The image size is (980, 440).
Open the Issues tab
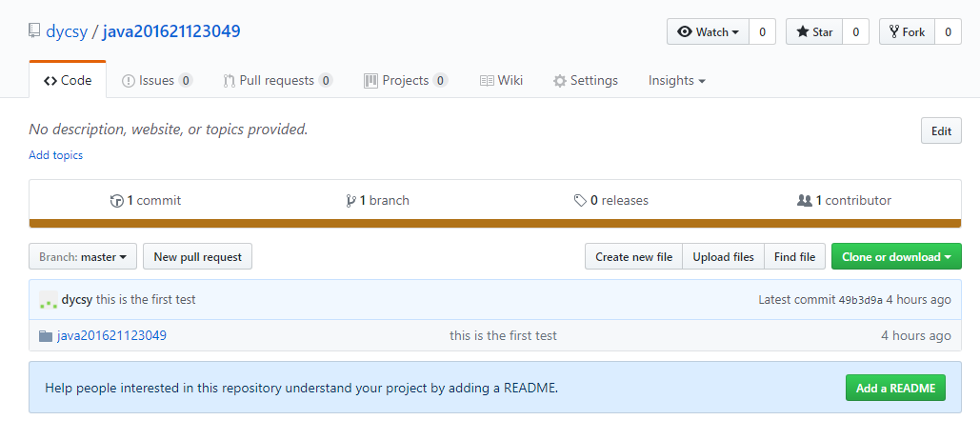157,81
